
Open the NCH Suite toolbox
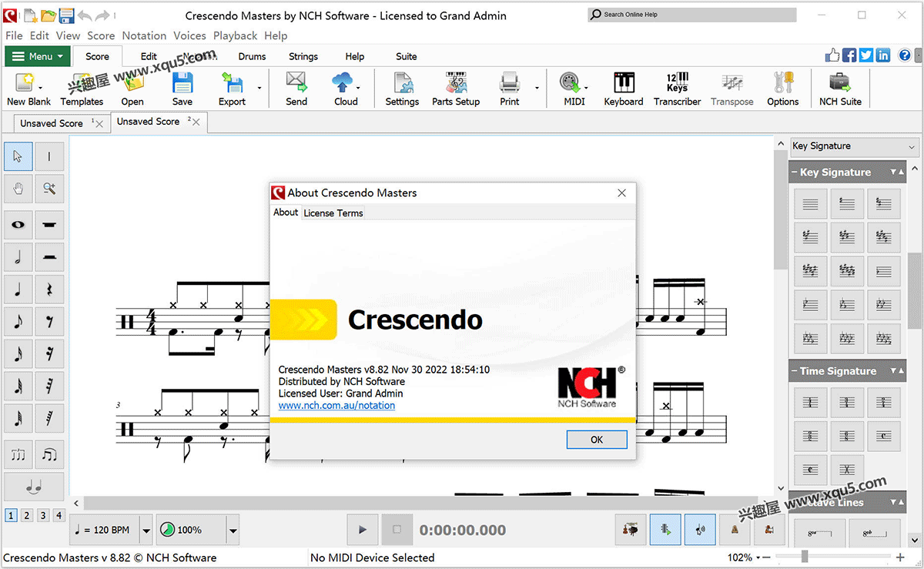click(x=840, y=89)
